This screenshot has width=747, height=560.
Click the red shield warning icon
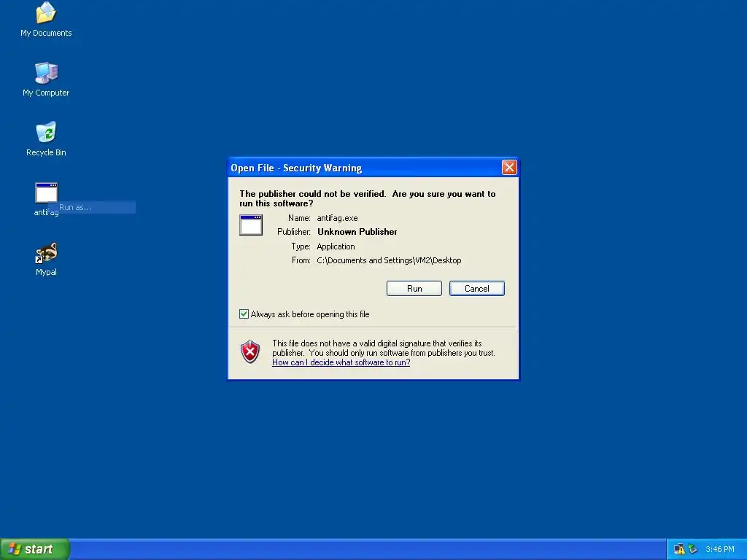250,352
